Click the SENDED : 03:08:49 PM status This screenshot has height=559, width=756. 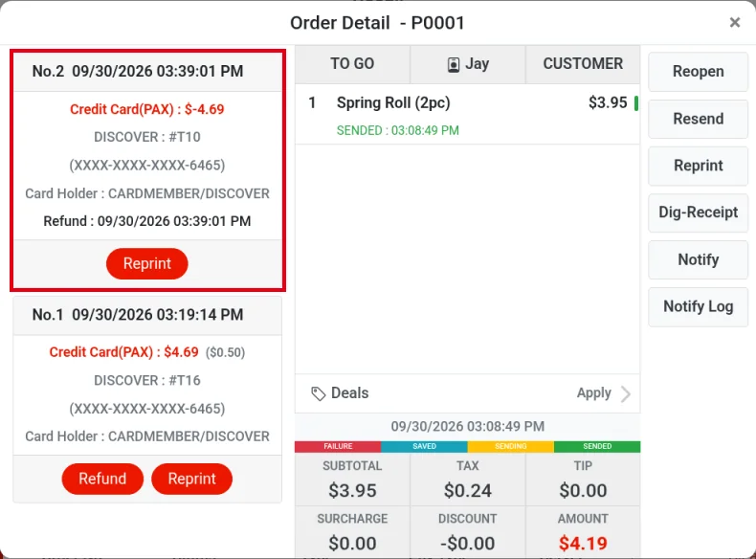(398, 131)
